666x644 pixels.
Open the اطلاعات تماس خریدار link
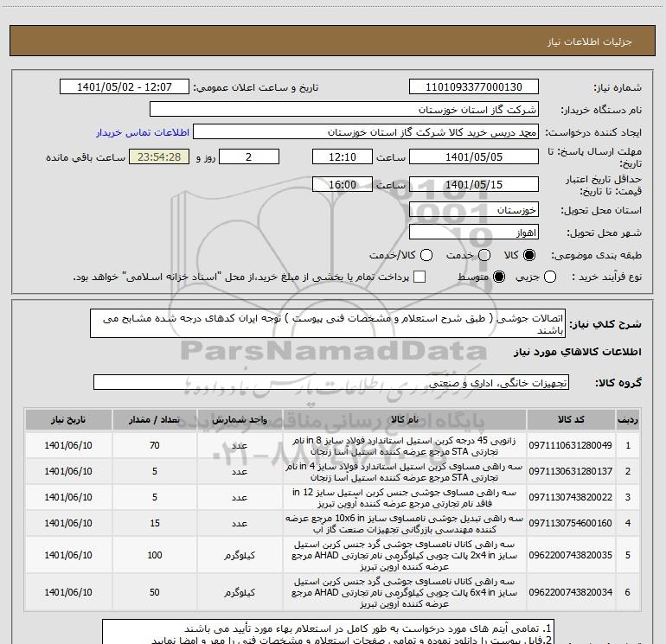(143, 132)
